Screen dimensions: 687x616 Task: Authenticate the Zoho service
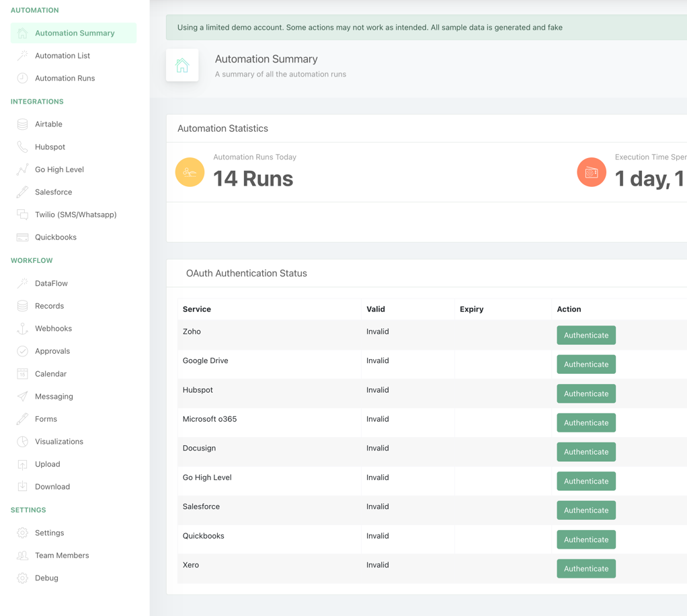pos(585,335)
